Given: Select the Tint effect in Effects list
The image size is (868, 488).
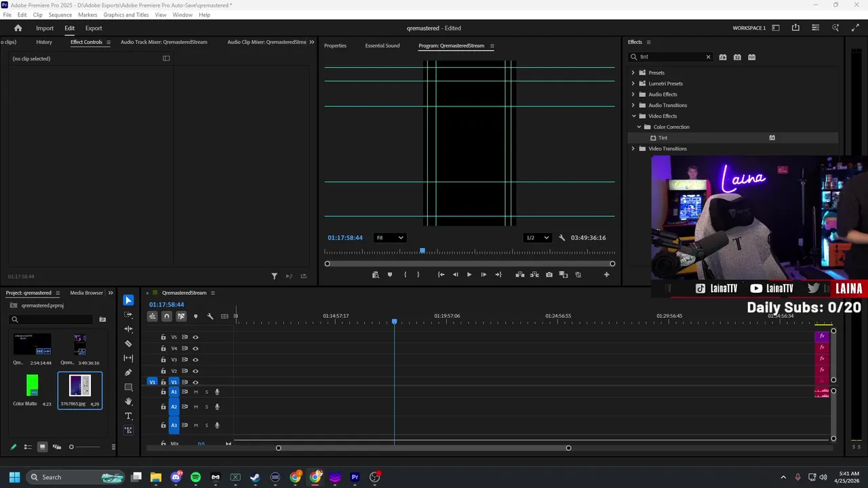Looking at the screenshot, I should pos(663,138).
